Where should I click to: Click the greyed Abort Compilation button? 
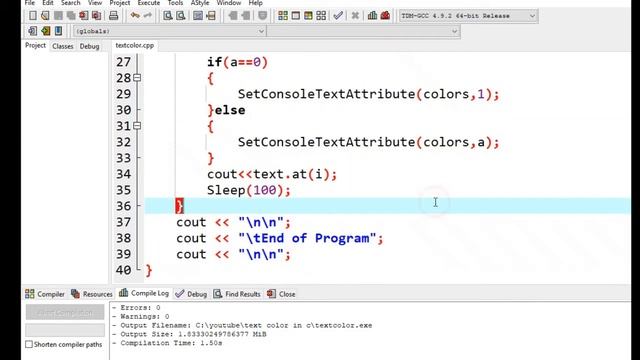tap(65, 313)
